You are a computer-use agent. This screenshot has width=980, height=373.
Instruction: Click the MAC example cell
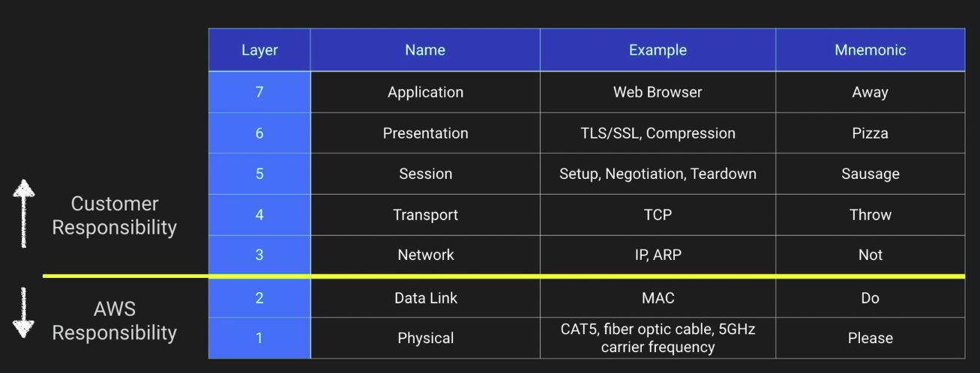[x=658, y=298]
